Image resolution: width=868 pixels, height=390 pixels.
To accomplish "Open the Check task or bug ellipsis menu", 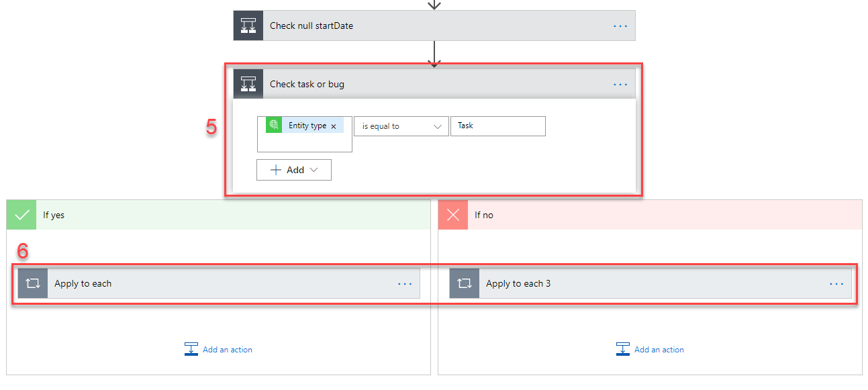I will 620,84.
